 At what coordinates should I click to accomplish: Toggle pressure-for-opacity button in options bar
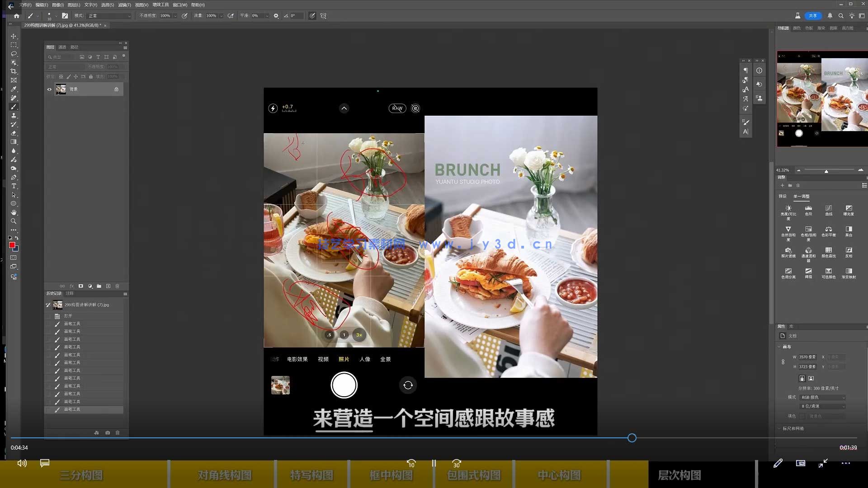184,16
